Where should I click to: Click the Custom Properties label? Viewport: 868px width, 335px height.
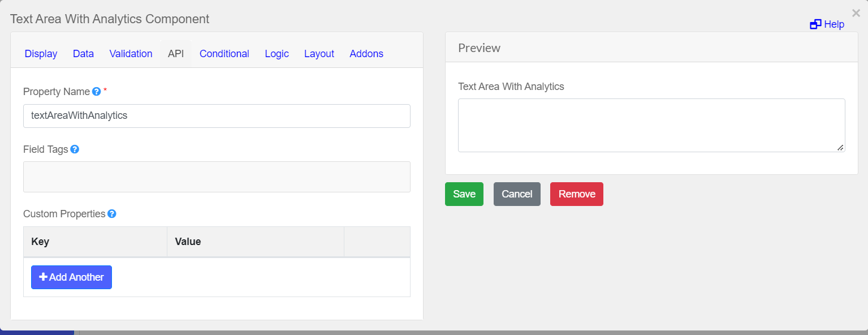(64, 214)
